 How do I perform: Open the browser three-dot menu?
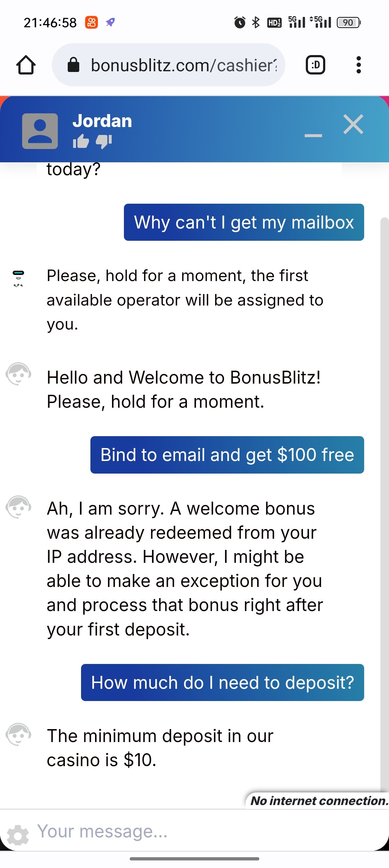pos(358,65)
